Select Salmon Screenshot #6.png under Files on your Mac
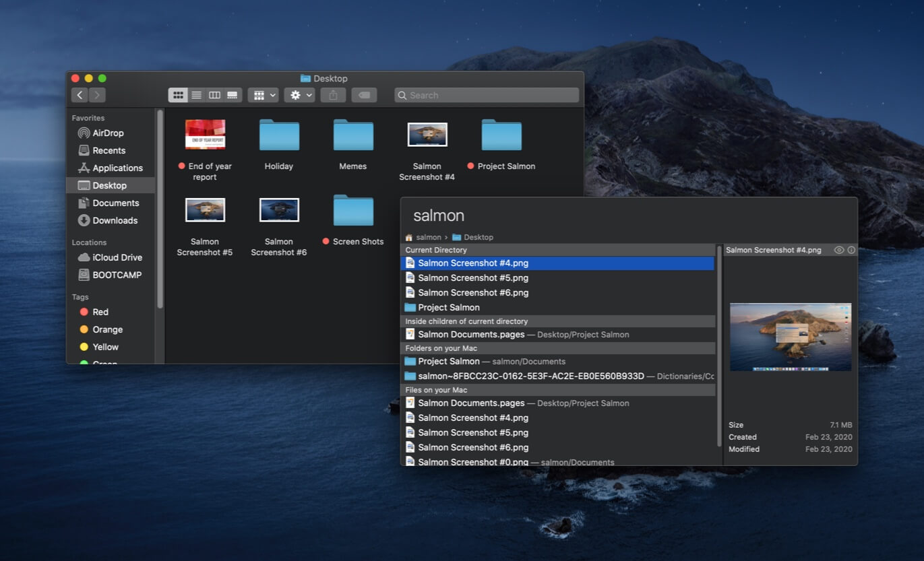924x561 pixels. (x=557, y=447)
